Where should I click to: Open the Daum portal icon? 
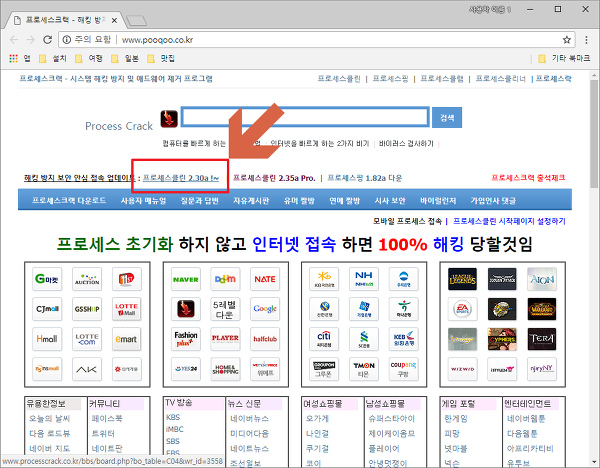click(225, 279)
